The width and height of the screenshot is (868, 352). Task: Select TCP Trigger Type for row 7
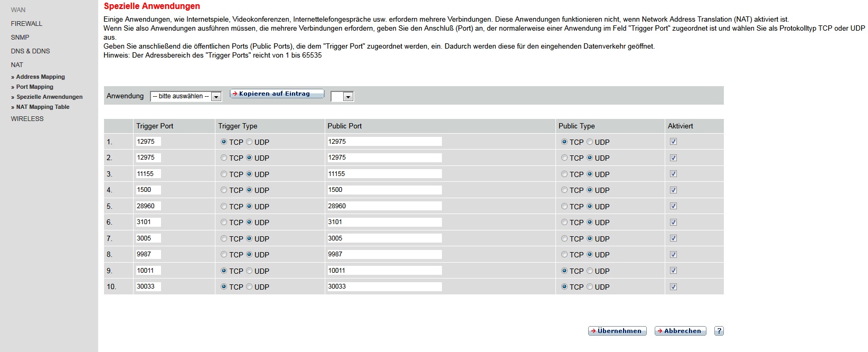point(224,238)
